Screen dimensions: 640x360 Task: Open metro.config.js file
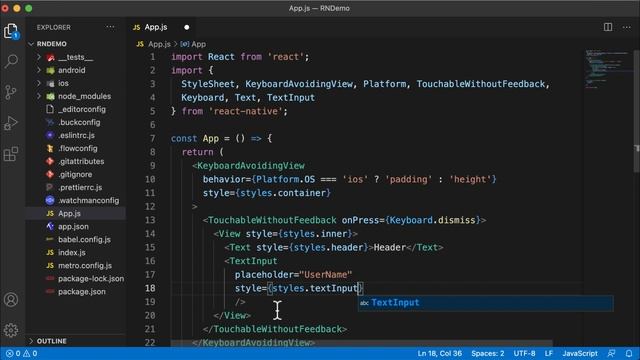(84, 266)
